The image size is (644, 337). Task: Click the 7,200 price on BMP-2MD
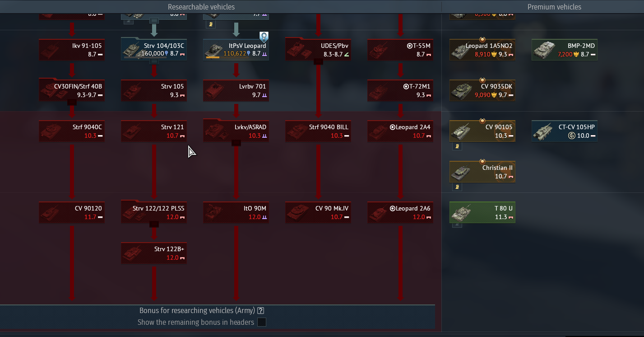565,54
